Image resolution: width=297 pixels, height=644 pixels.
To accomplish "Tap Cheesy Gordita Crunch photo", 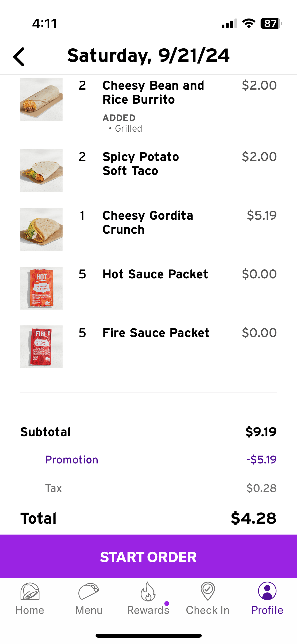I will [41, 229].
